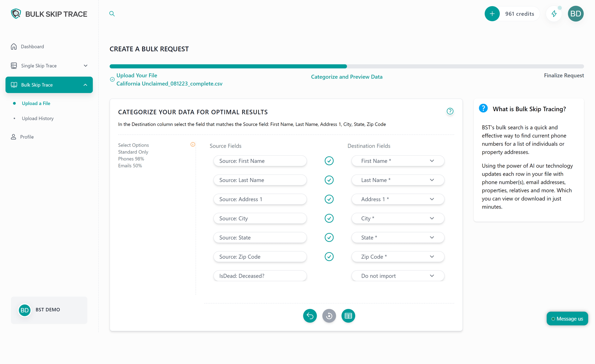Click the info icon next to Select Options
Screen dimensions: 595x364
192,144
